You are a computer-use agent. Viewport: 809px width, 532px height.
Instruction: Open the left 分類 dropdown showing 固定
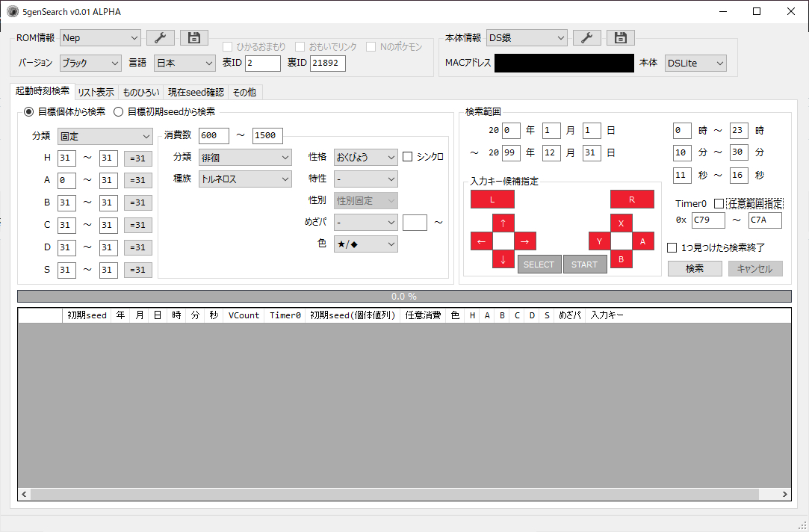105,136
